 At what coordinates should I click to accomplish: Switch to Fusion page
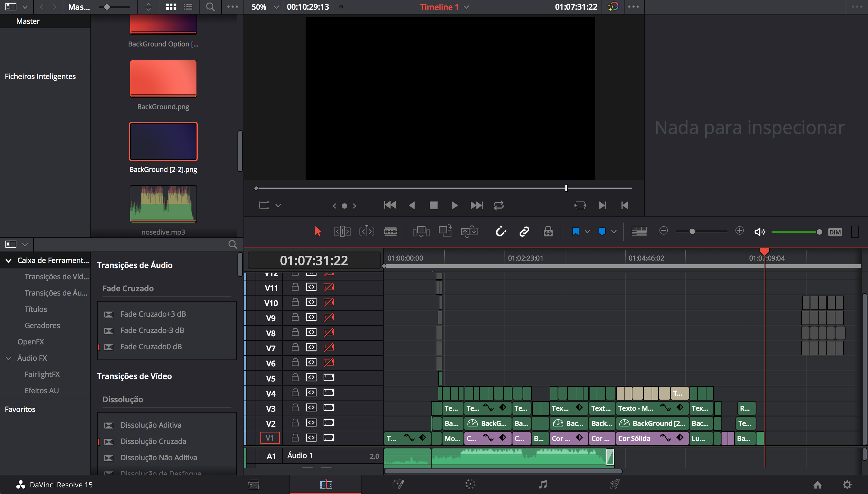click(x=398, y=484)
